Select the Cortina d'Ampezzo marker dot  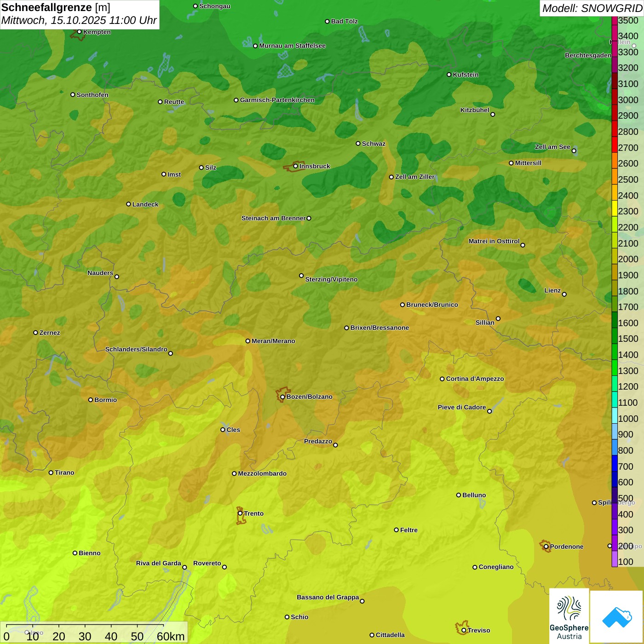(442, 379)
